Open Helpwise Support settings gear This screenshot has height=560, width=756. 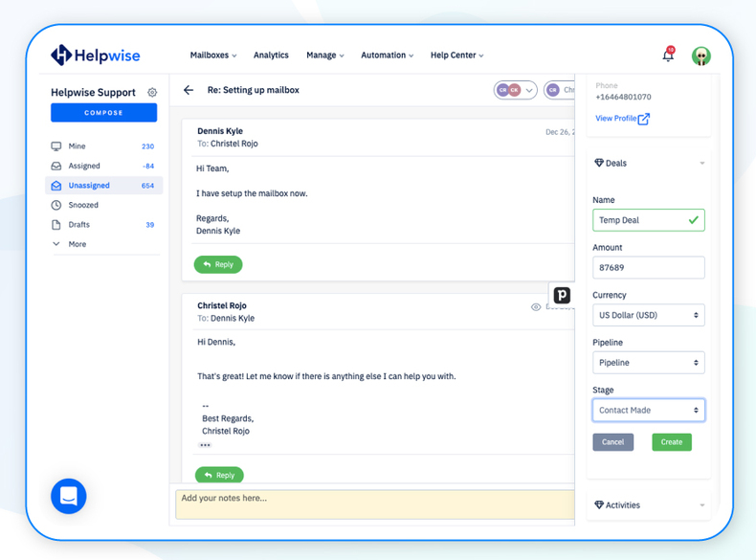tap(152, 92)
